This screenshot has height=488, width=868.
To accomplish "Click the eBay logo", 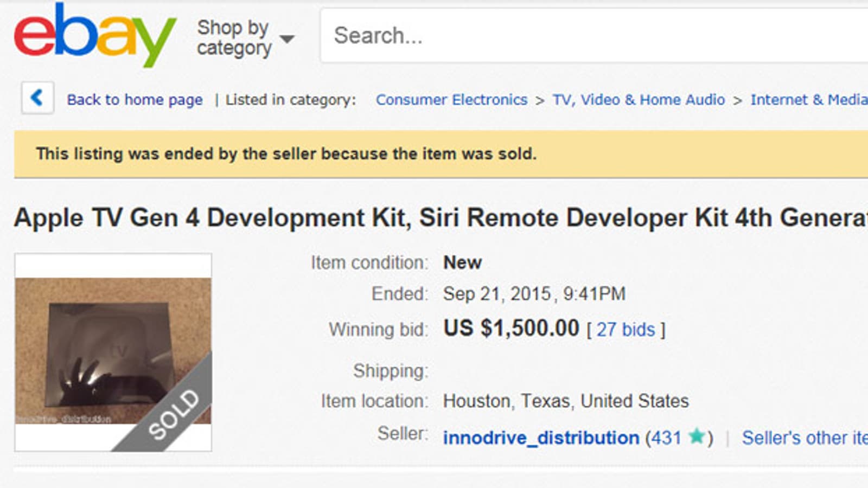I will click(x=95, y=35).
